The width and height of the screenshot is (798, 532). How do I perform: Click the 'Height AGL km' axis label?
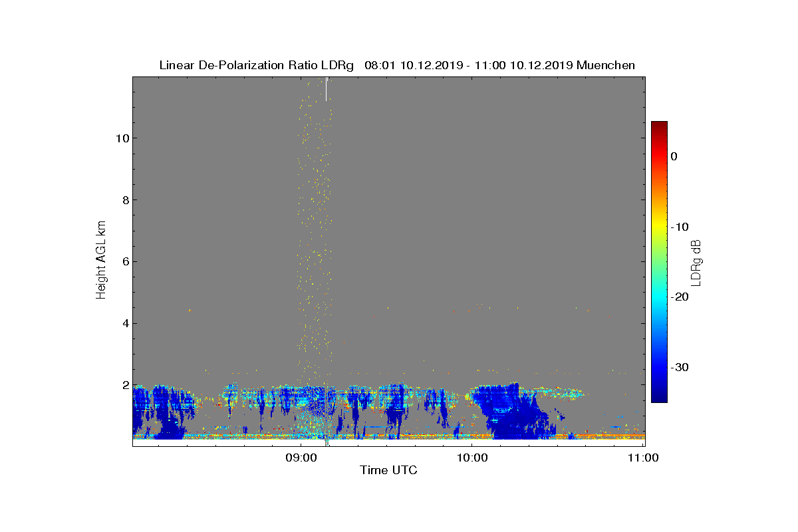pyautogui.click(x=101, y=261)
